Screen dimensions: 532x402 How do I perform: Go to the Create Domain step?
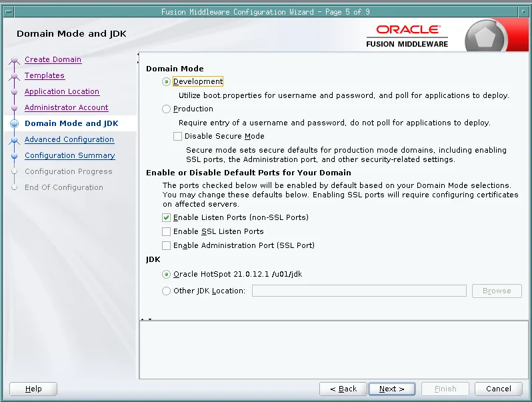(53, 59)
